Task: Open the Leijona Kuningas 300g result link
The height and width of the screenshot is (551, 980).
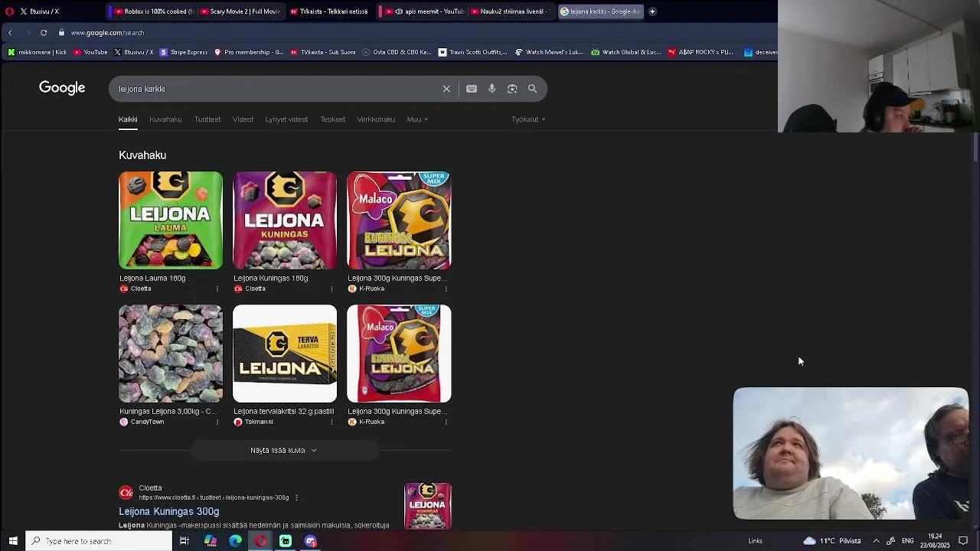Action: (168, 511)
